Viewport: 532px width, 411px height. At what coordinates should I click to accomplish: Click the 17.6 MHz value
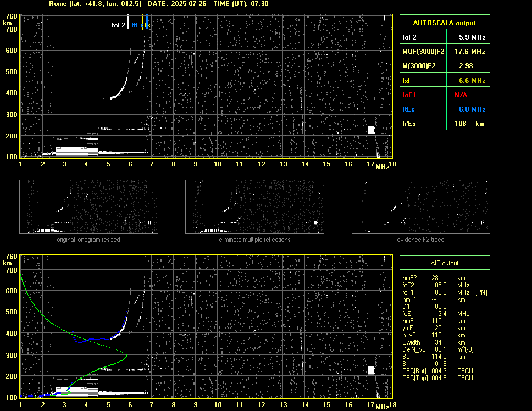(469, 52)
